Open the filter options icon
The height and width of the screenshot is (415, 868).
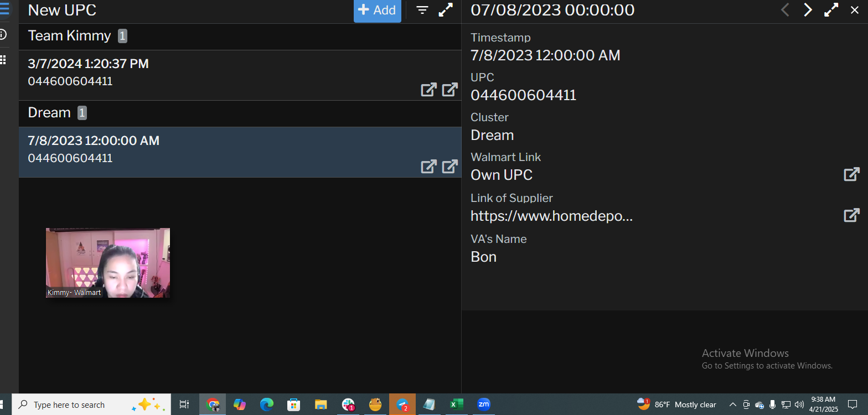tap(422, 11)
